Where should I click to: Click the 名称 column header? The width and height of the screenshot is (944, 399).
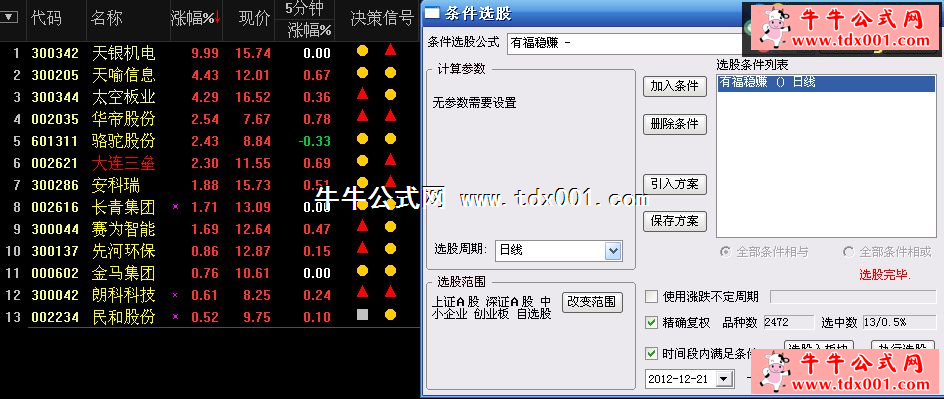(x=107, y=19)
